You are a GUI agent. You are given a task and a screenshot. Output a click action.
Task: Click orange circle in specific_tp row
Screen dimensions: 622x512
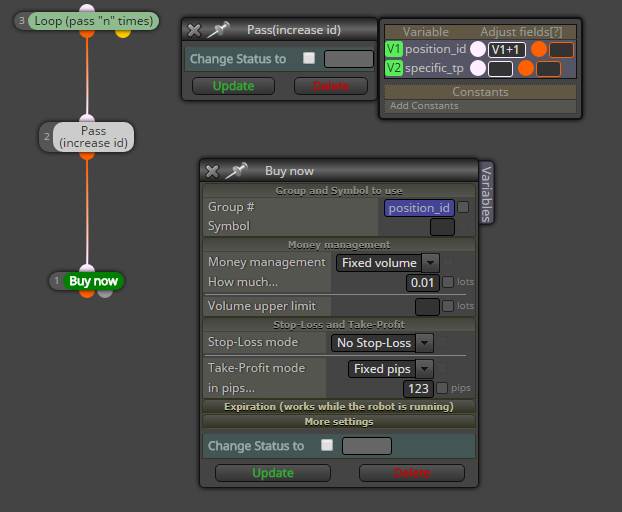coord(526,68)
